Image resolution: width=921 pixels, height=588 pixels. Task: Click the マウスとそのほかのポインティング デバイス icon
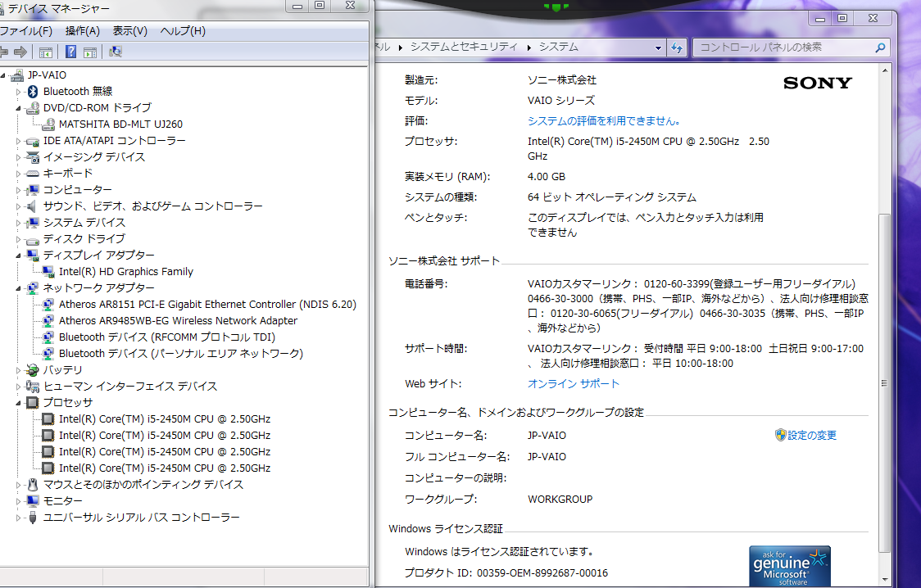click(33, 485)
